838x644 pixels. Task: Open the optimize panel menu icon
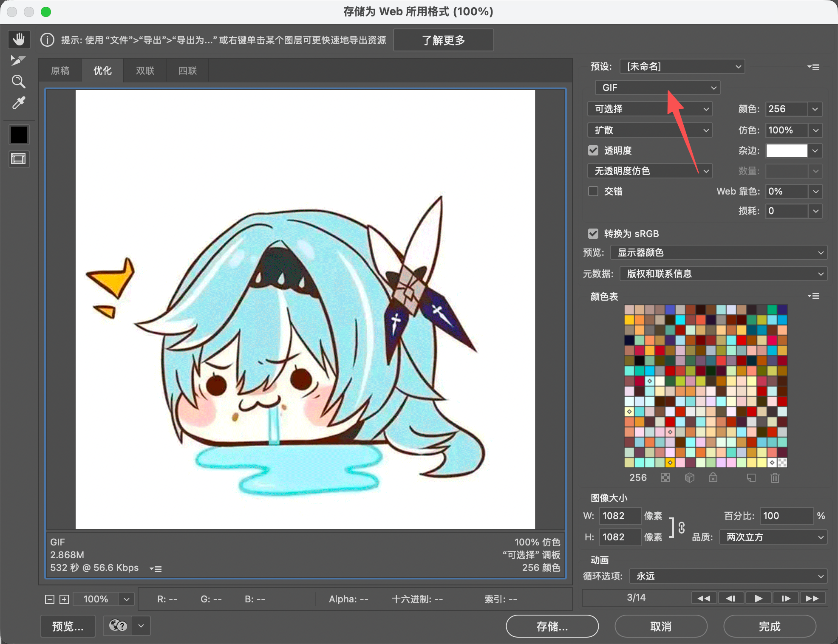pos(813,67)
